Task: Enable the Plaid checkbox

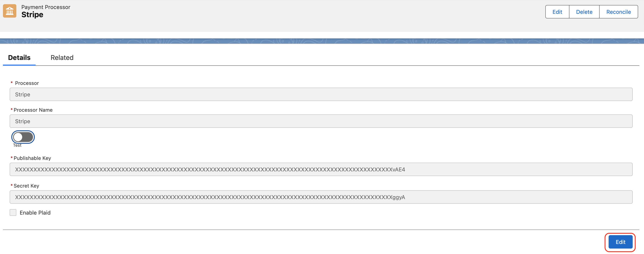Action: coord(13,212)
